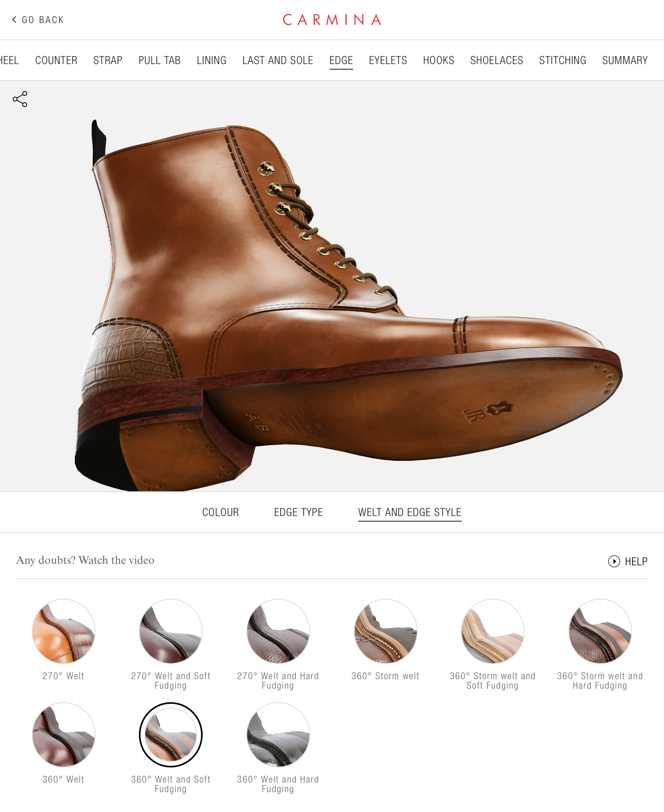Choose the 270° Welt thumbnail
The width and height of the screenshot is (664, 812).
tap(64, 631)
